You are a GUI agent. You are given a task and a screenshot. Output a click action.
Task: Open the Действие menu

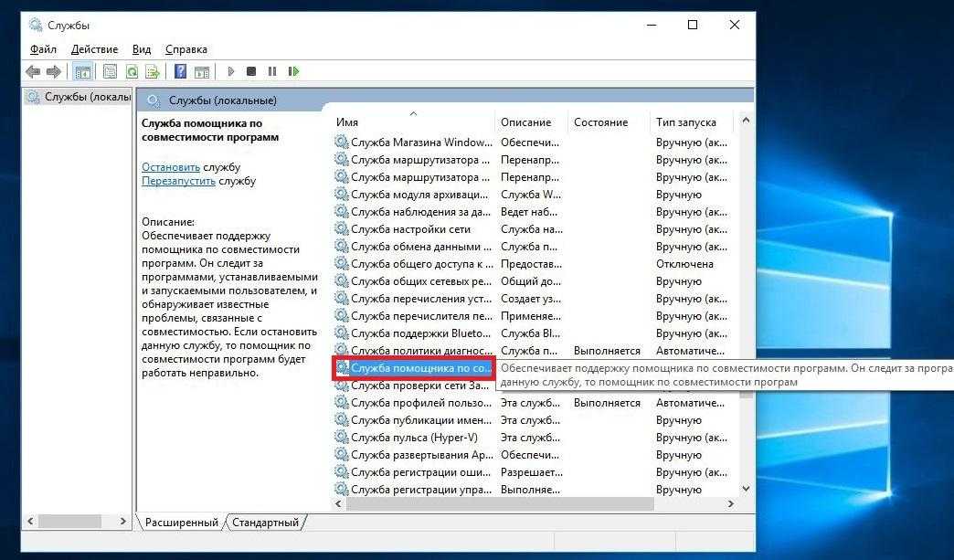[94, 49]
